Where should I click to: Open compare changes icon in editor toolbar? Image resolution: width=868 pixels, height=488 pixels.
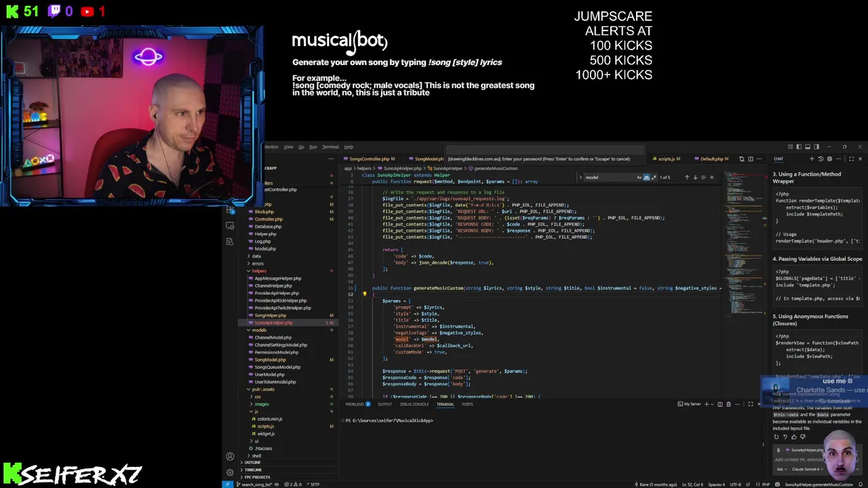[x=742, y=159]
